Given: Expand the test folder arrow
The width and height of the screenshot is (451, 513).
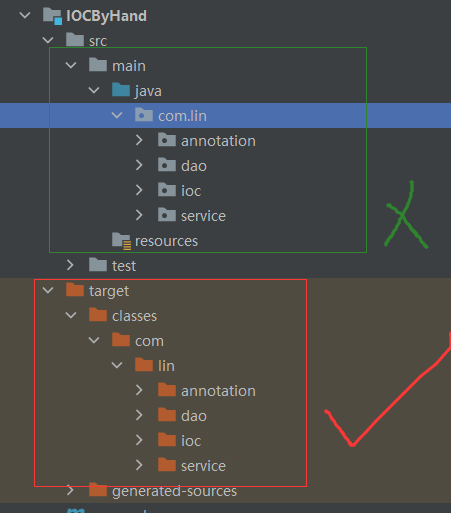Looking at the screenshot, I should click(70, 265).
